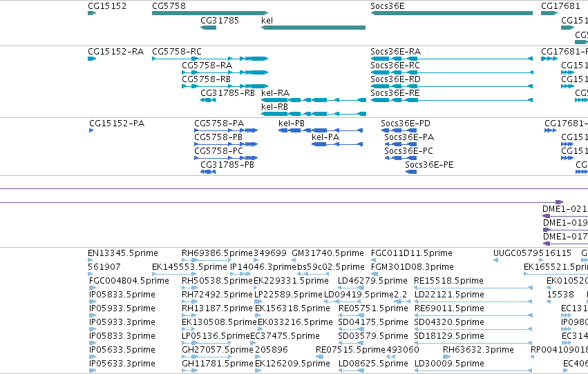
Task: Open EST EK156318.5prime label
Action: [292, 309]
